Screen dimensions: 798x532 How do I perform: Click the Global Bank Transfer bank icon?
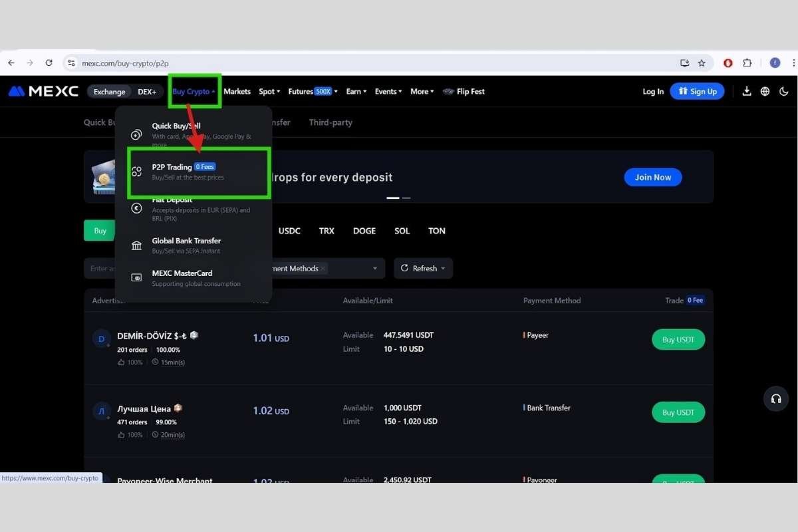click(x=136, y=245)
